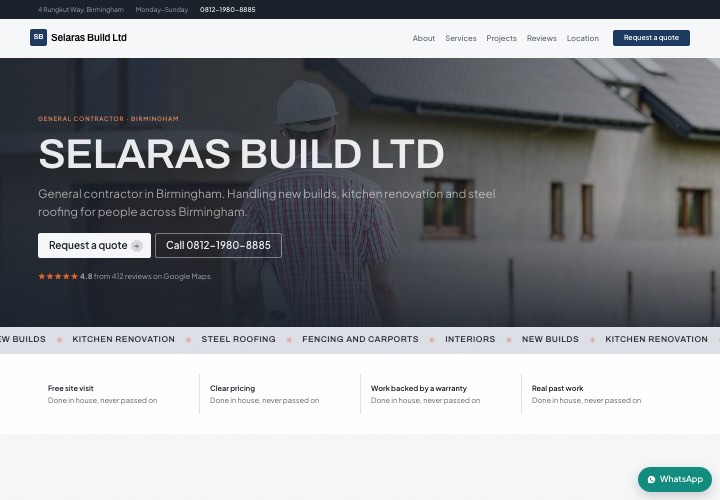This screenshot has height=500, width=720.
Task: Click INTERIORS in the ticker
Action: point(470,339)
